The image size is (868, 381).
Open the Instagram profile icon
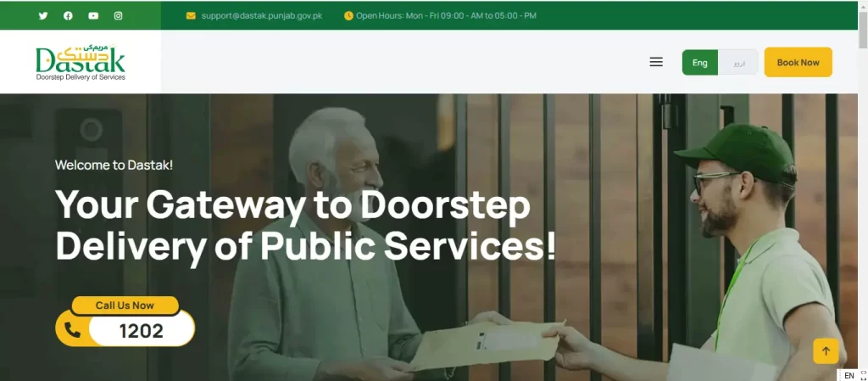[x=118, y=15]
